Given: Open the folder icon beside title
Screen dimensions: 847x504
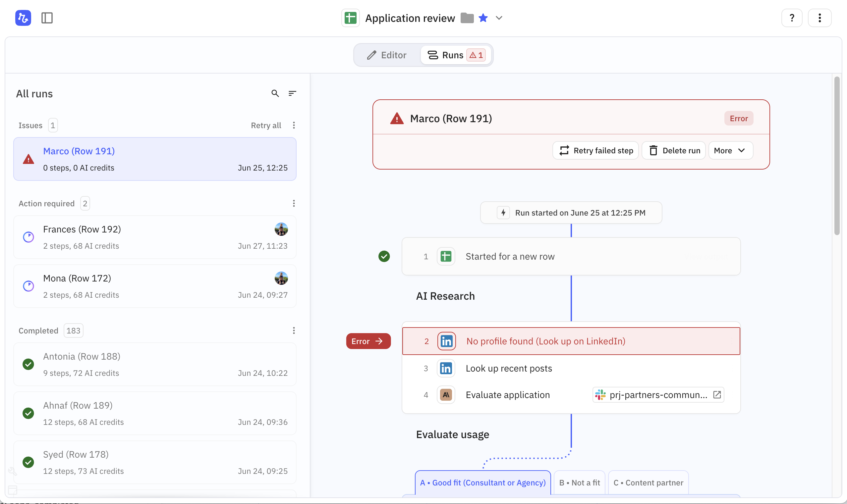Looking at the screenshot, I should [467, 18].
